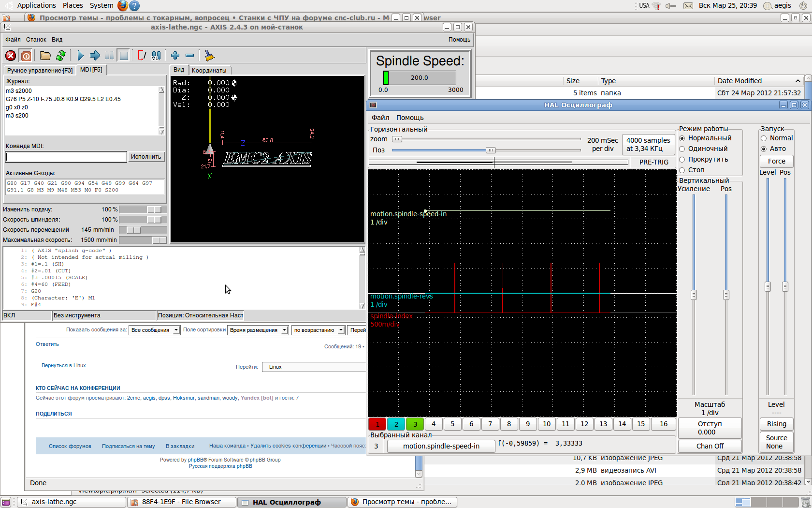The height and width of the screenshot is (508, 812).
Task: Click the broom clear-plot icon
Action: point(209,56)
